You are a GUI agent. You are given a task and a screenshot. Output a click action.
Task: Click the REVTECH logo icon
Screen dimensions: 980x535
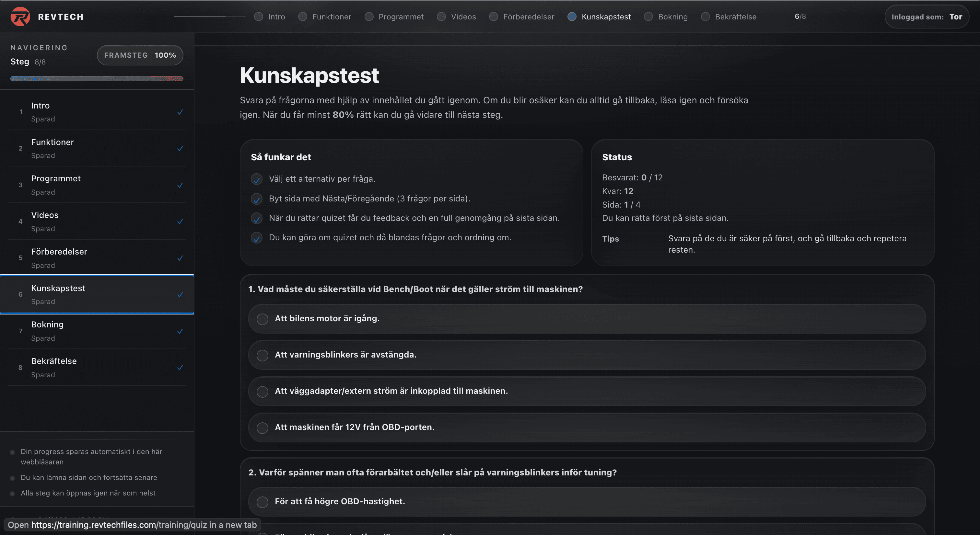click(x=20, y=16)
